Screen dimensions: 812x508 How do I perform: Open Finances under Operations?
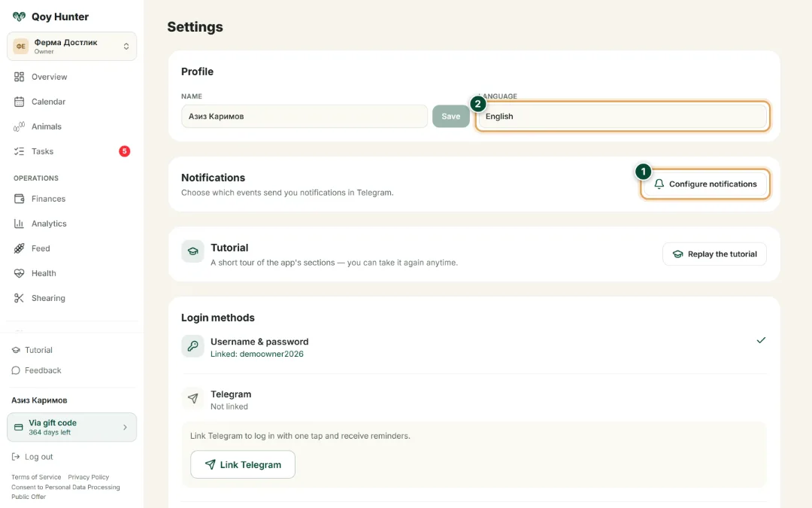click(x=72, y=199)
